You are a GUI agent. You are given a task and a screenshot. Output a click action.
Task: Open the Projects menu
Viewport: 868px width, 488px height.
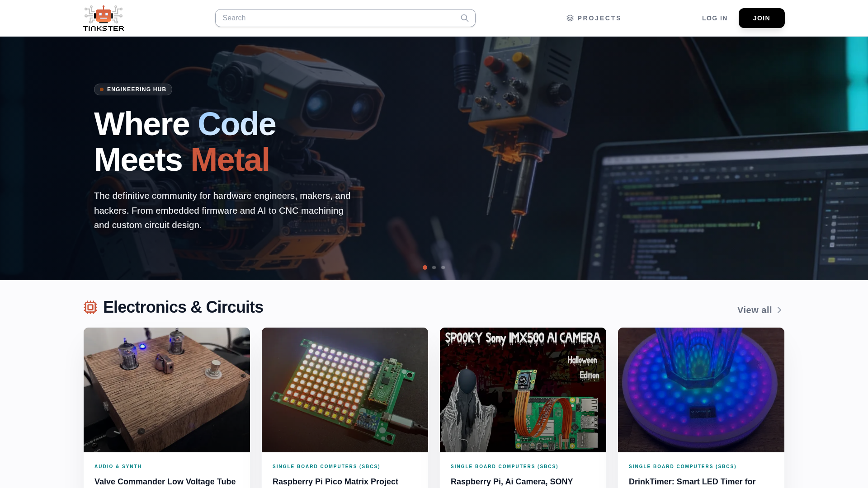594,18
